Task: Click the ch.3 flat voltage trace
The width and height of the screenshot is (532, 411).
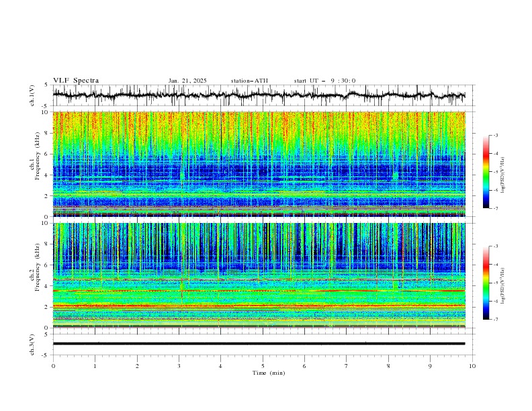Action: (x=259, y=344)
